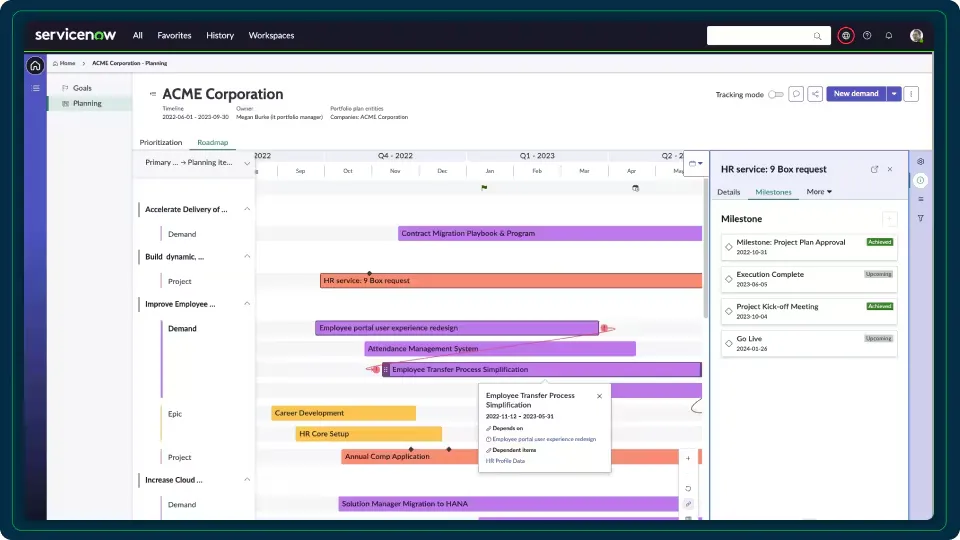Click the ServiceNow logo

pyautogui.click(x=75, y=35)
